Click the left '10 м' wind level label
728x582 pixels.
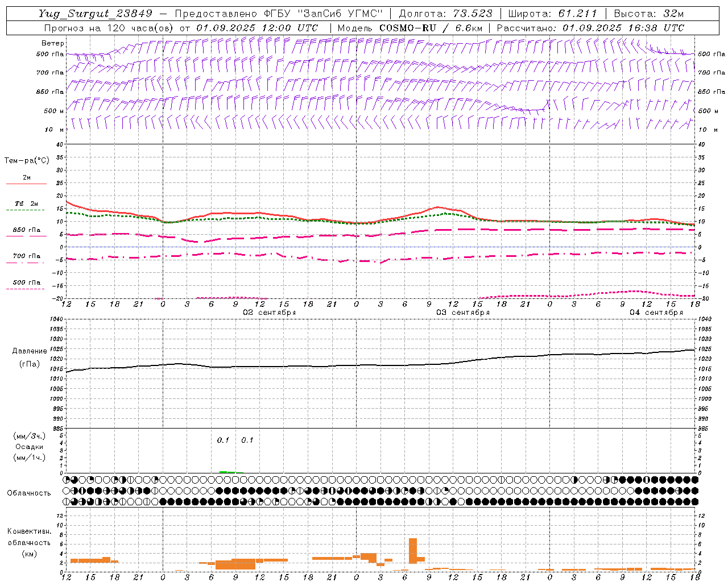(x=55, y=130)
